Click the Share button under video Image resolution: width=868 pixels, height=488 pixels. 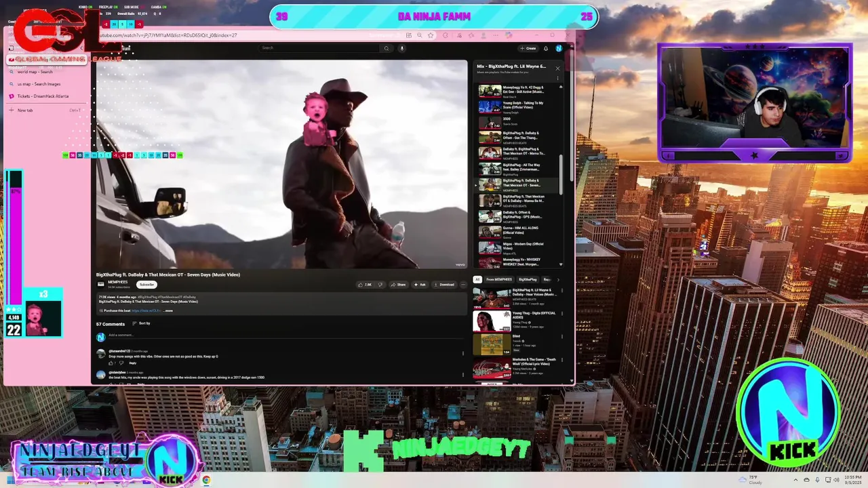[398, 285]
